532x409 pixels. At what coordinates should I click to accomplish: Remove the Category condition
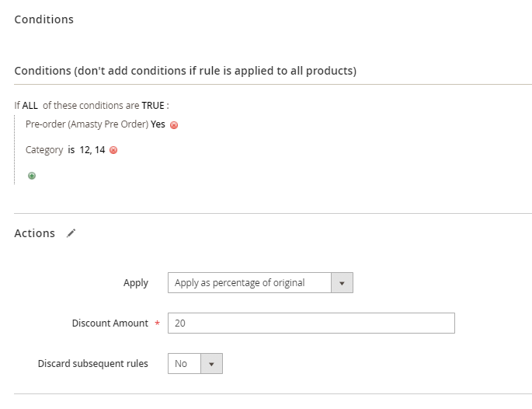[113, 151]
